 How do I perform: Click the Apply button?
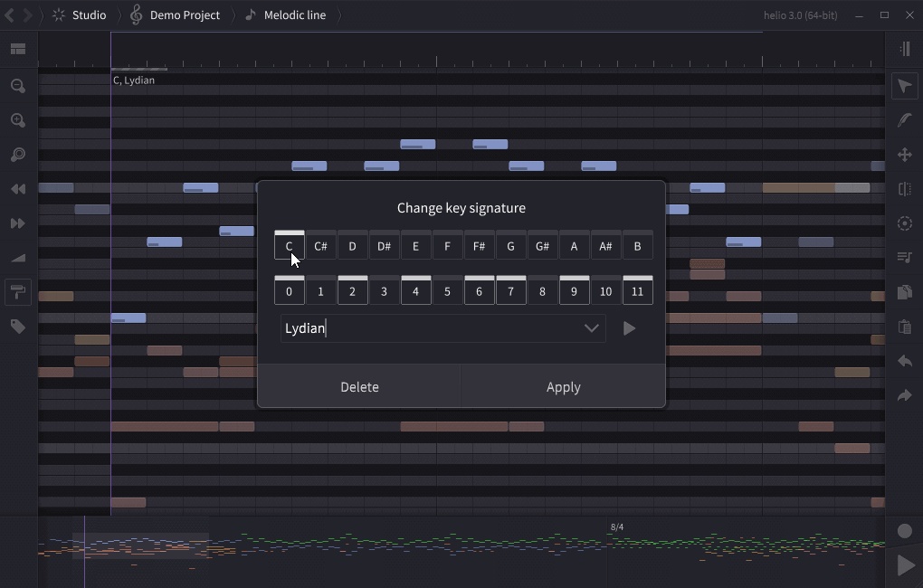[564, 386]
